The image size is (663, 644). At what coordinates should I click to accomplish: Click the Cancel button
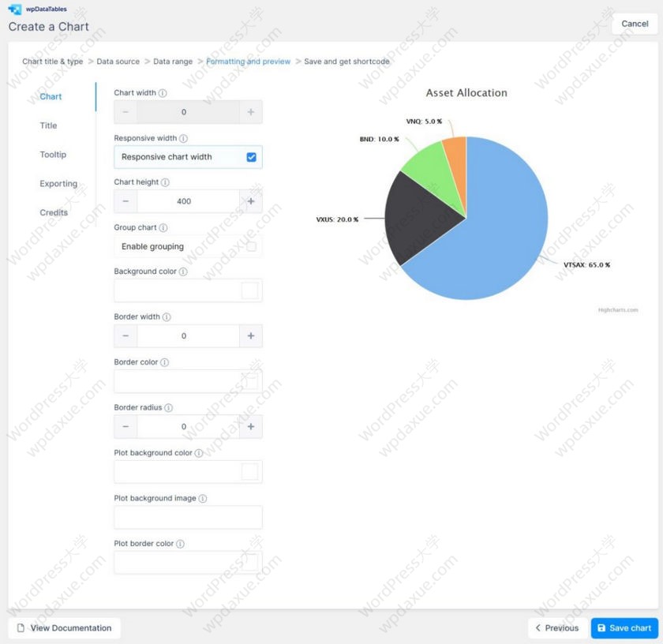pyautogui.click(x=635, y=24)
